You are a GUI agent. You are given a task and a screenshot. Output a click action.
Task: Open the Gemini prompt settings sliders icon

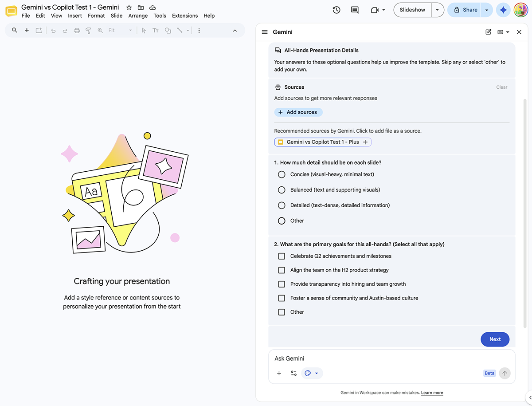click(293, 373)
